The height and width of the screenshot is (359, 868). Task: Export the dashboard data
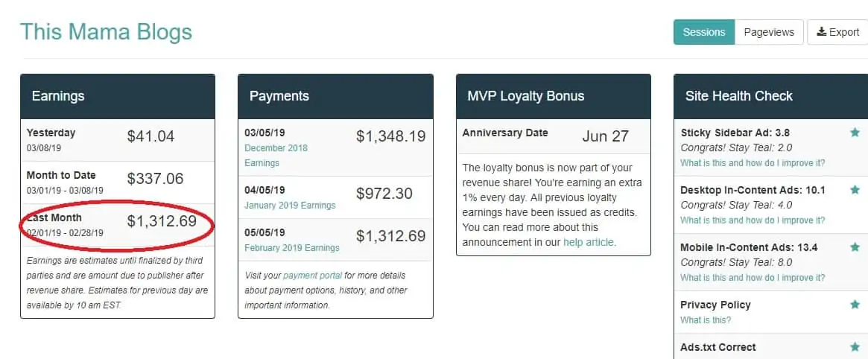(x=838, y=32)
